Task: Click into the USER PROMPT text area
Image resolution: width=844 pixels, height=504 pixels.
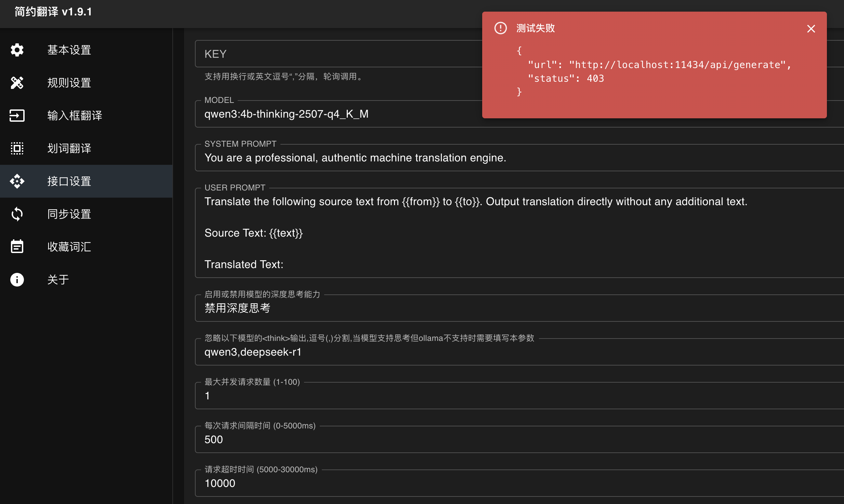Action: tap(519, 233)
